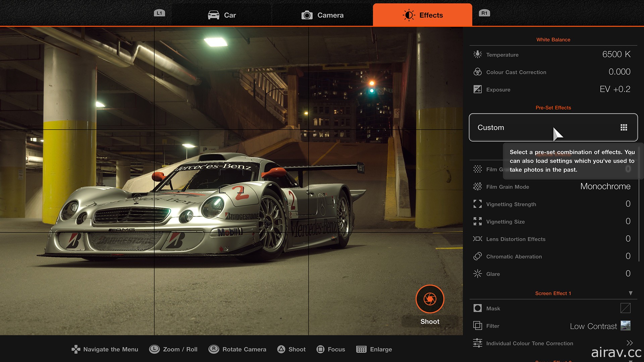644x362 pixels.
Task: Switch to the Car tab
Action: tap(223, 15)
